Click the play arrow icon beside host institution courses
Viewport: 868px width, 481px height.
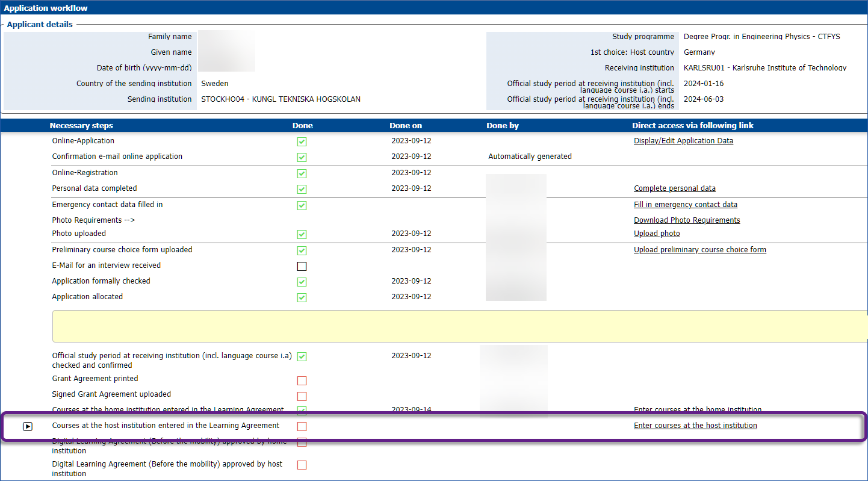click(x=28, y=426)
